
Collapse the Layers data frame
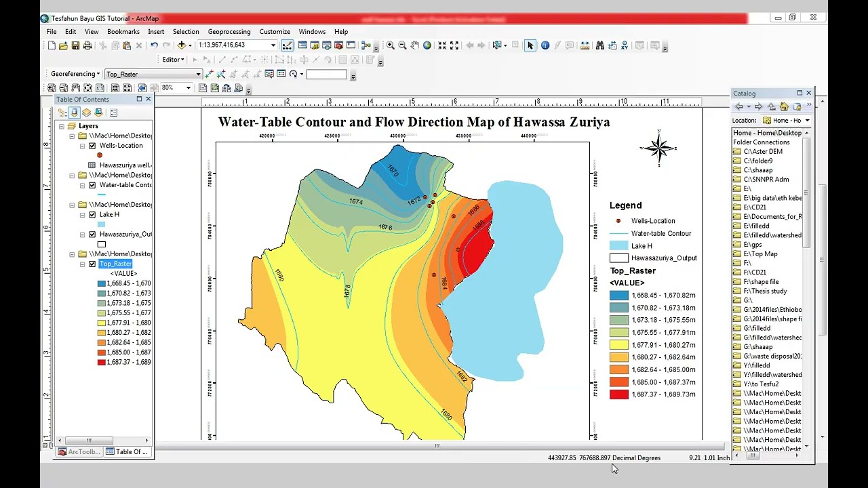pyautogui.click(x=62, y=126)
